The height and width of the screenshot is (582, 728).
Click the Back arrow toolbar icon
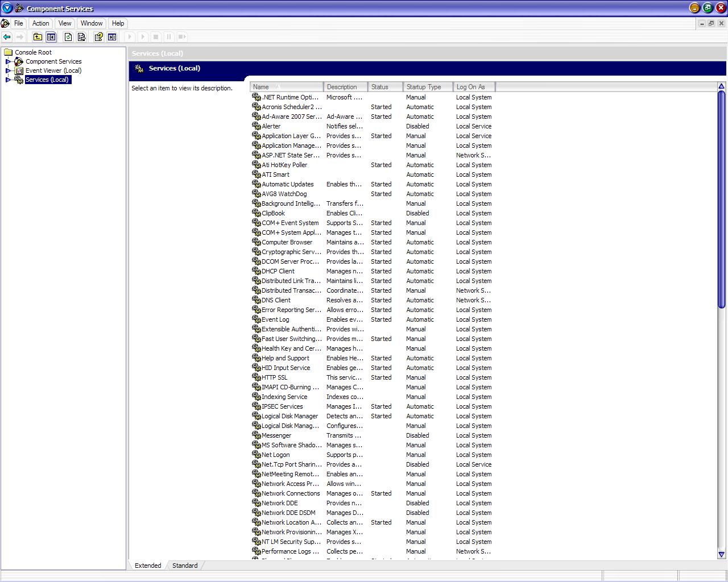pos(7,37)
